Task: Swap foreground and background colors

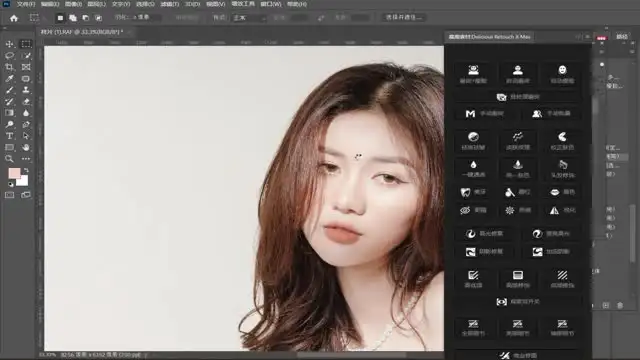Action: (27, 170)
